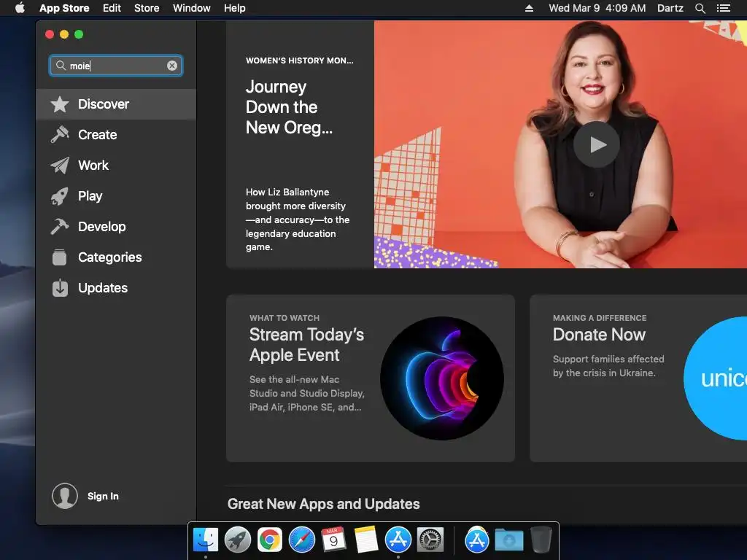Image resolution: width=747 pixels, height=560 pixels.
Task: Open the Store menu
Action: [x=147, y=8]
